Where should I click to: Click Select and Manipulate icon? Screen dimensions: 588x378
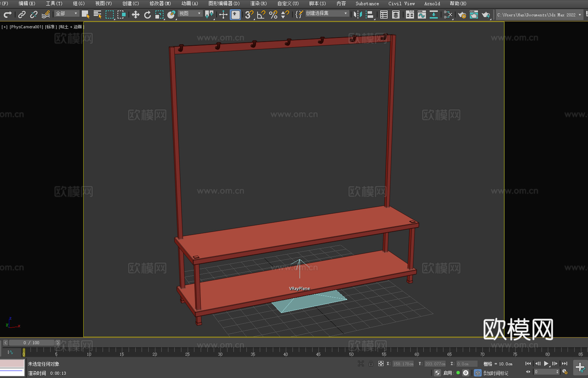(x=223, y=14)
